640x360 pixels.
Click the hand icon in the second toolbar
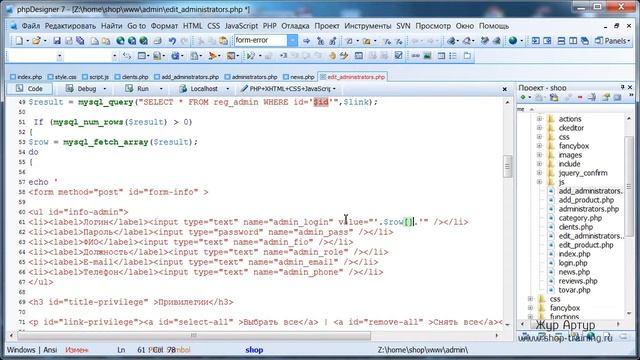tap(332, 56)
